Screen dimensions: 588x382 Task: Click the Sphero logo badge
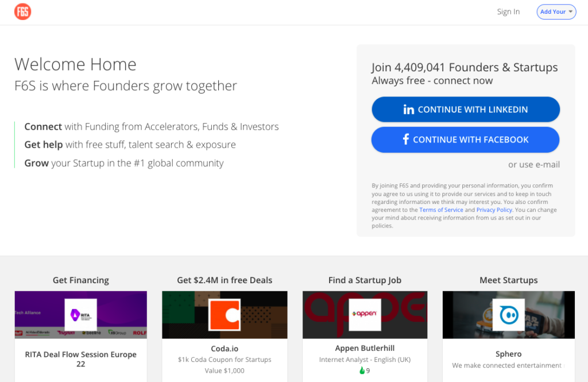[508, 314]
